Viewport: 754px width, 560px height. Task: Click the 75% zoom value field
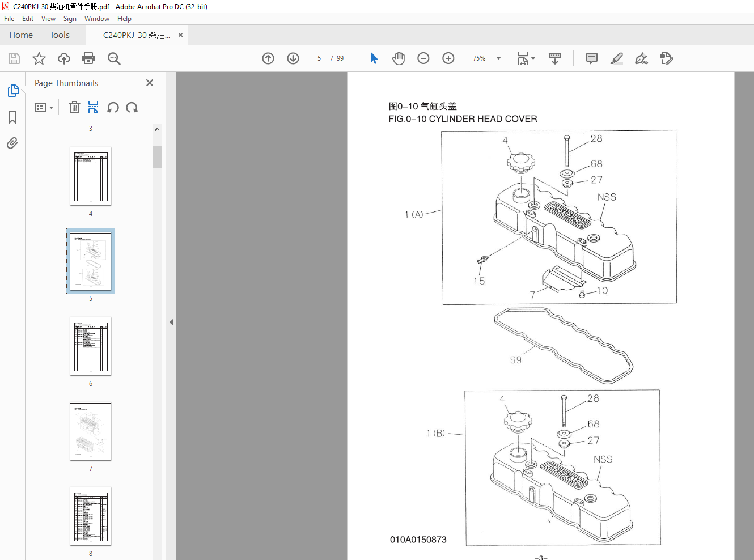(x=480, y=58)
